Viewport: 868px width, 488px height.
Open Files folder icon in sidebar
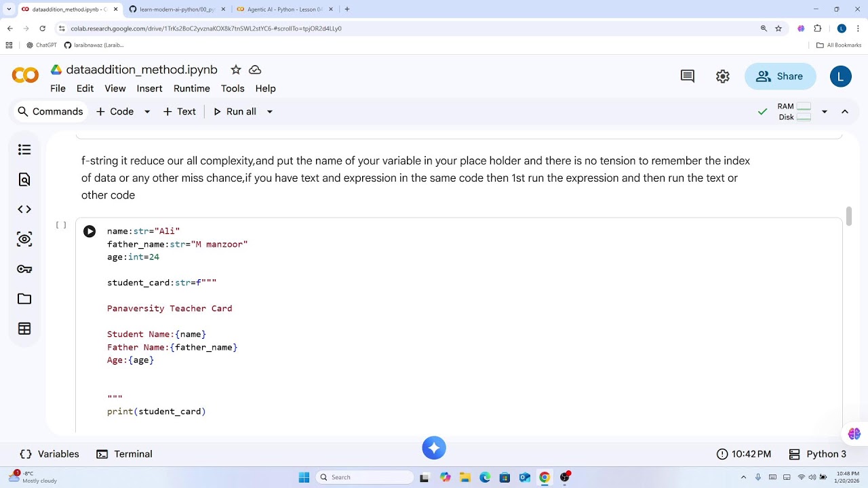point(24,299)
